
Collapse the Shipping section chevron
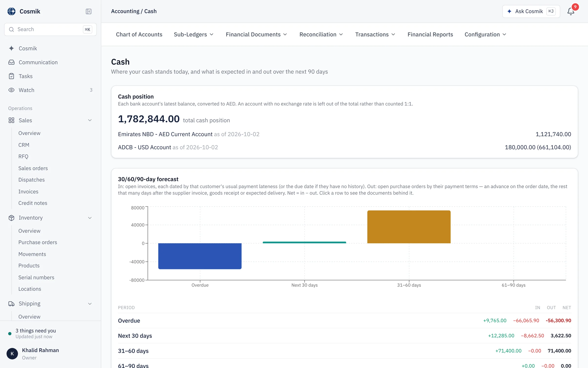(90, 304)
